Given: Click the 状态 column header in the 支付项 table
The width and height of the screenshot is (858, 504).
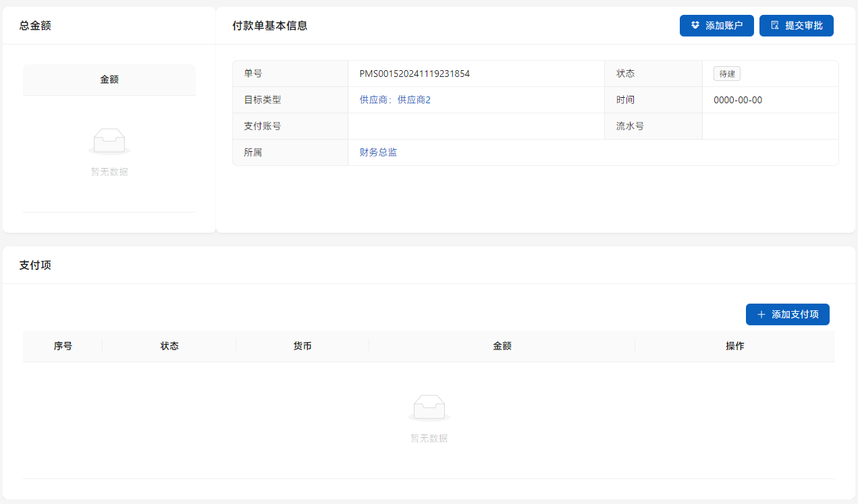Looking at the screenshot, I should [x=169, y=346].
